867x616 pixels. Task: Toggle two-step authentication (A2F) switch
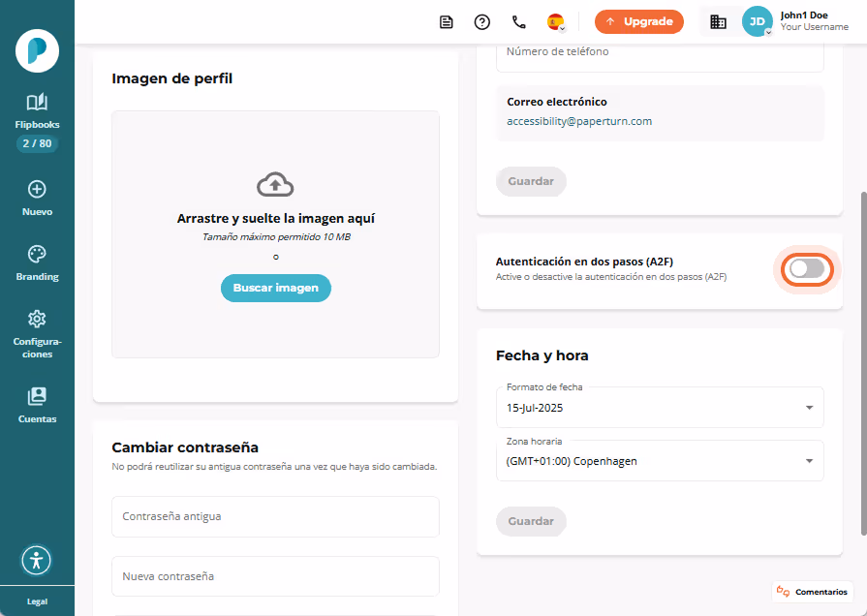point(807,269)
